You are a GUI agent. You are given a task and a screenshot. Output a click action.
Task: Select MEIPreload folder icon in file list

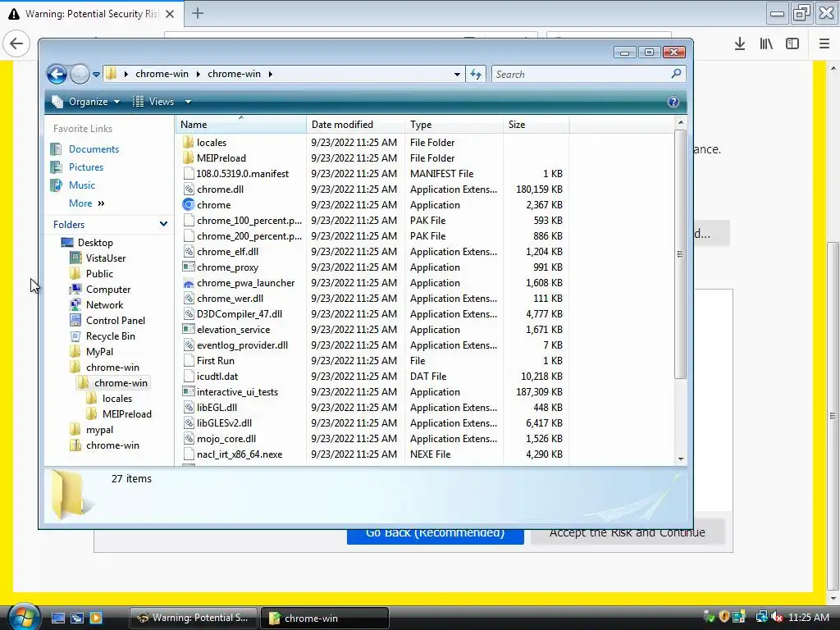coord(188,158)
